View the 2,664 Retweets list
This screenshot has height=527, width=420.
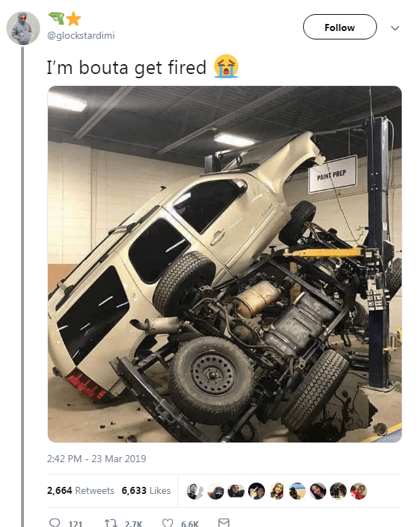pyautogui.click(x=81, y=490)
